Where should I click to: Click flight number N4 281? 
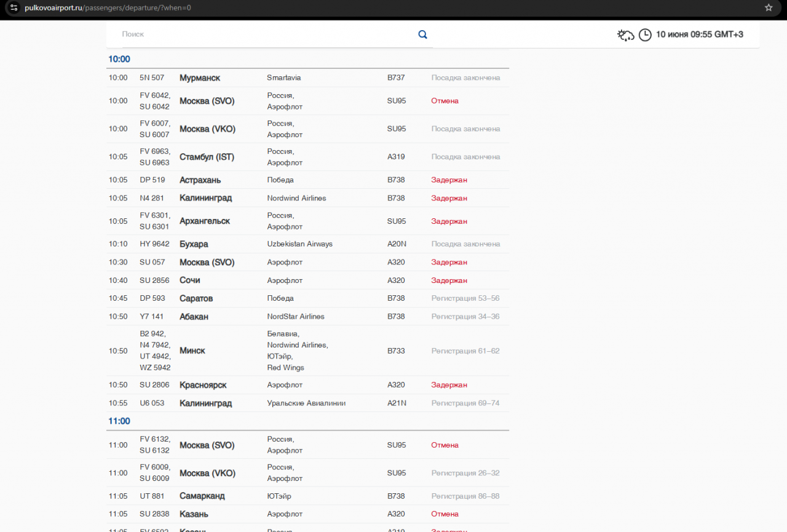click(x=152, y=198)
